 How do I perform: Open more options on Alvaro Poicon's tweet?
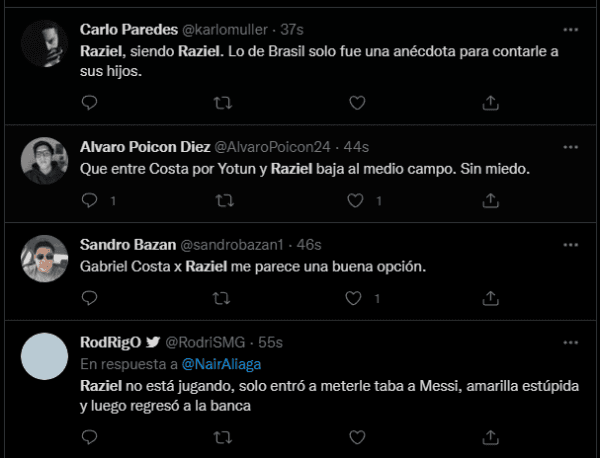pyautogui.click(x=570, y=147)
